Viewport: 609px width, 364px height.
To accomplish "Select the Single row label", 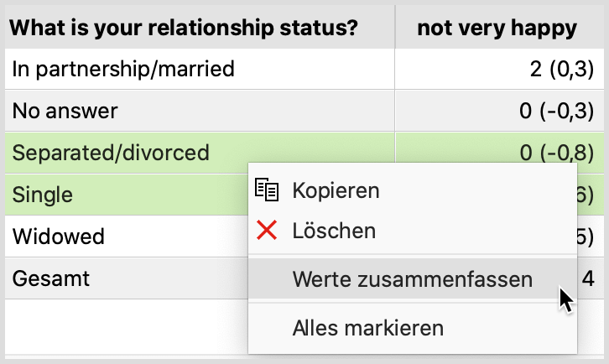I will pyautogui.click(x=42, y=195).
